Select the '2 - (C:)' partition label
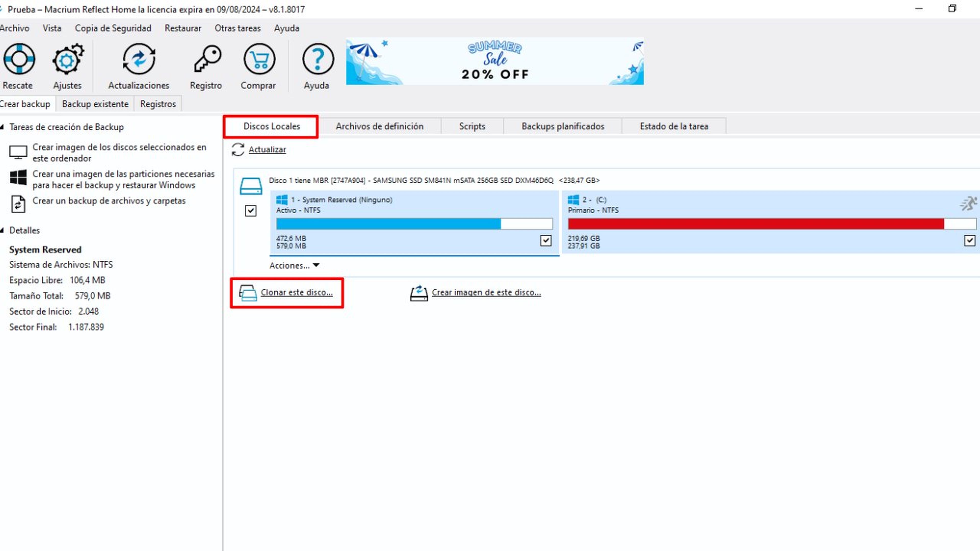 (x=594, y=200)
